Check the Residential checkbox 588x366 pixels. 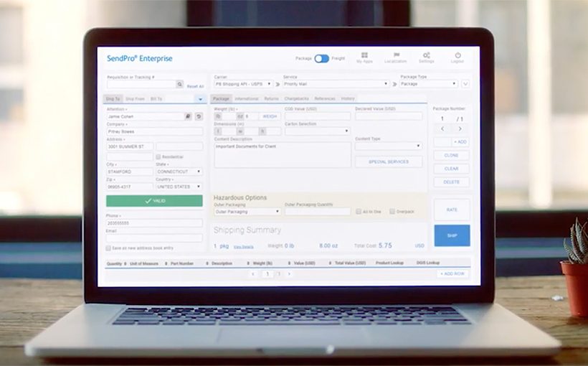coord(158,156)
